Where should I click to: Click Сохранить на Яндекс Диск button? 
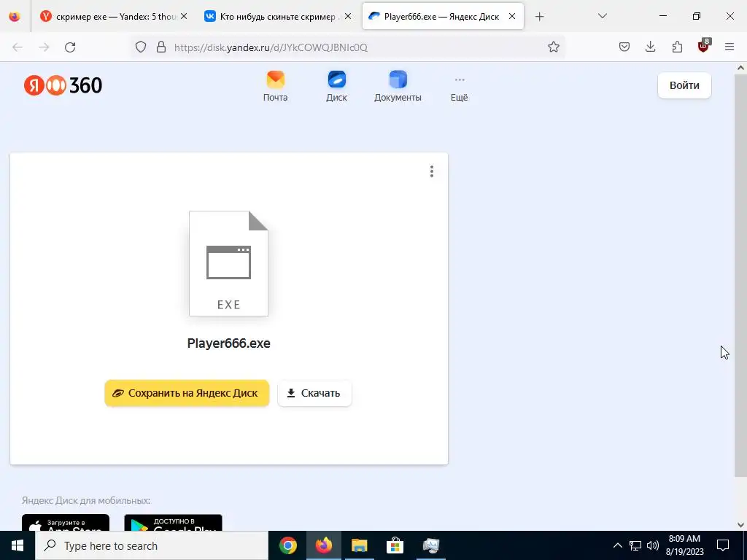(187, 393)
